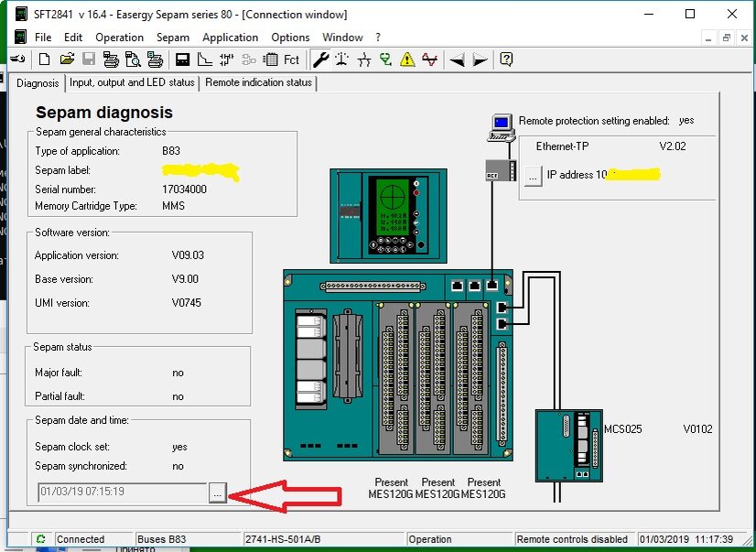Open Sepam hardware configuration icon
The height and width of the screenshot is (552, 756).
182,60
